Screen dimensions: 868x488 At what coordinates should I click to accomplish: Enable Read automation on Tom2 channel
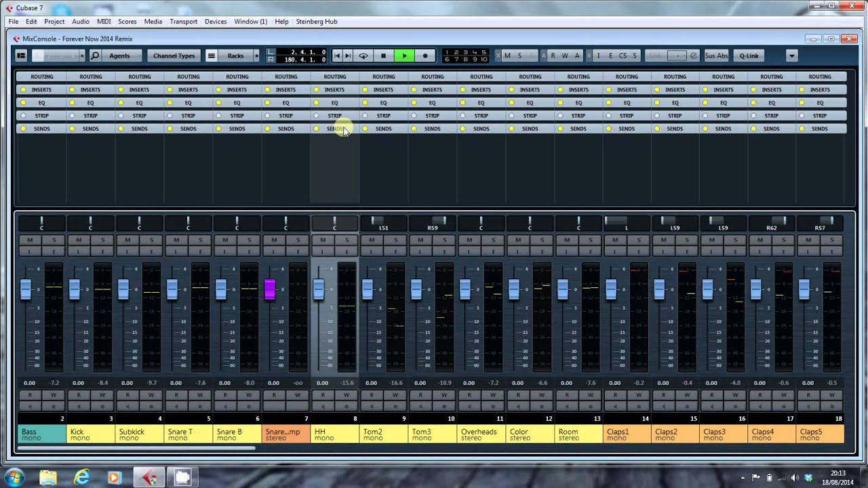click(x=371, y=394)
